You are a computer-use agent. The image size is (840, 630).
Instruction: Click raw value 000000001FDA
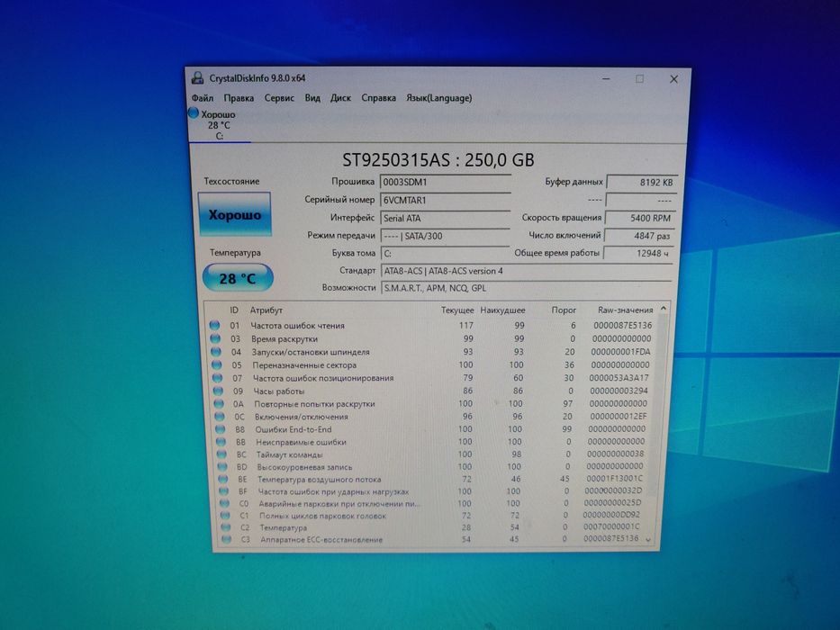[x=620, y=352]
